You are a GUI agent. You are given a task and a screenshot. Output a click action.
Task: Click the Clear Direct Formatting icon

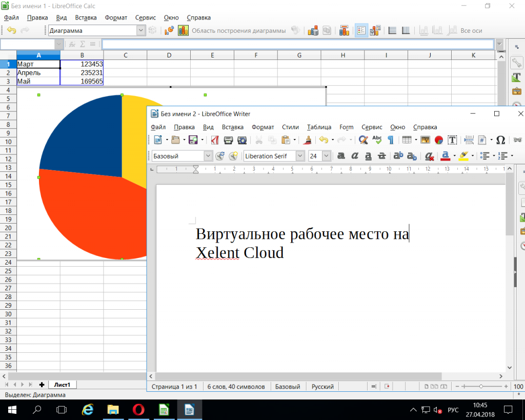click(429, 156)
